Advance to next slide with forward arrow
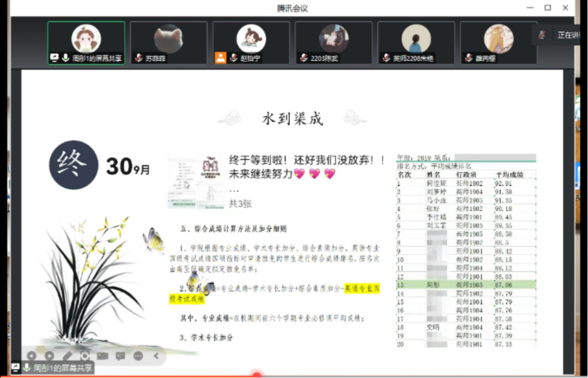 [49, 356]
